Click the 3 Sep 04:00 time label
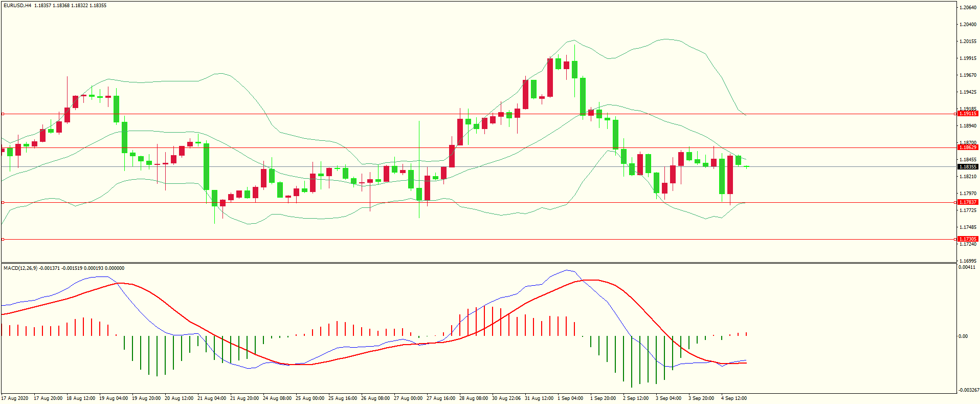980x404 pixels. (669, 398)
